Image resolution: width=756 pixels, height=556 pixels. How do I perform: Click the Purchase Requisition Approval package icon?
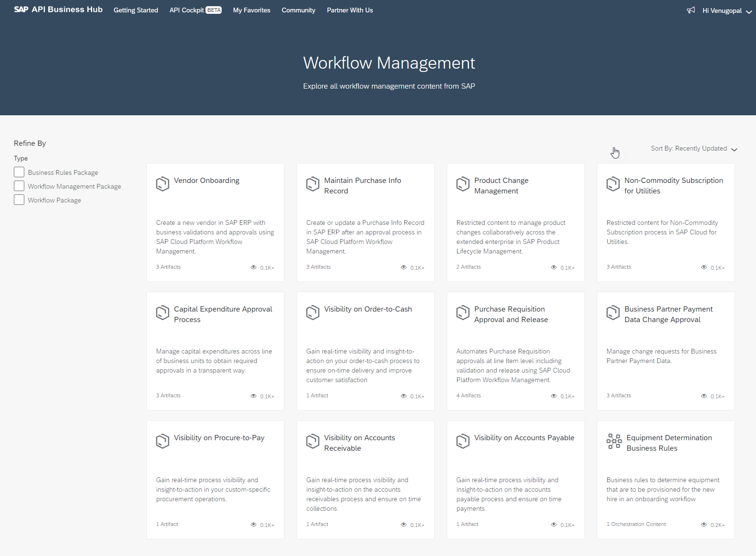tap(463, 313)
